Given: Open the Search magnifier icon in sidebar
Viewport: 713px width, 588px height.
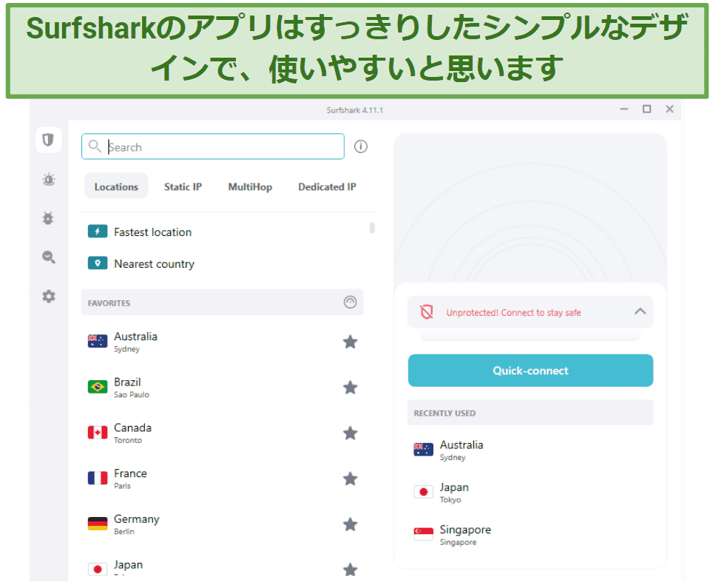Looking at the screenshot, I should [x=49, y=257].
